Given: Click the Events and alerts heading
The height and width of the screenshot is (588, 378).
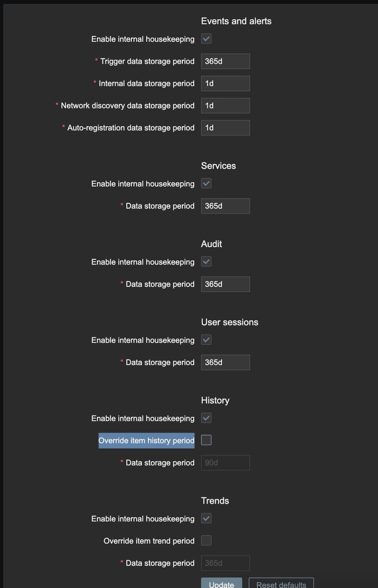Looking at the screenshot, I should pyautogui.click(x=236, y=21).
